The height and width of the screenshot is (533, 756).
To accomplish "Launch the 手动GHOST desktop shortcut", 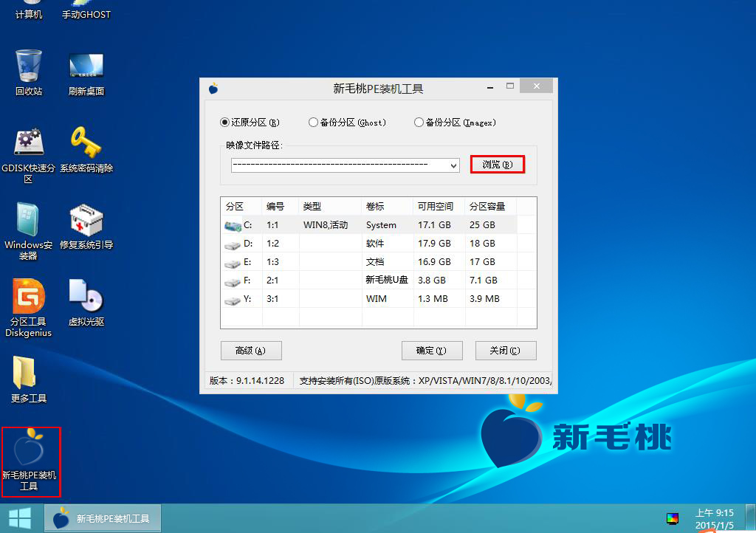I will [x=86, y=10].
